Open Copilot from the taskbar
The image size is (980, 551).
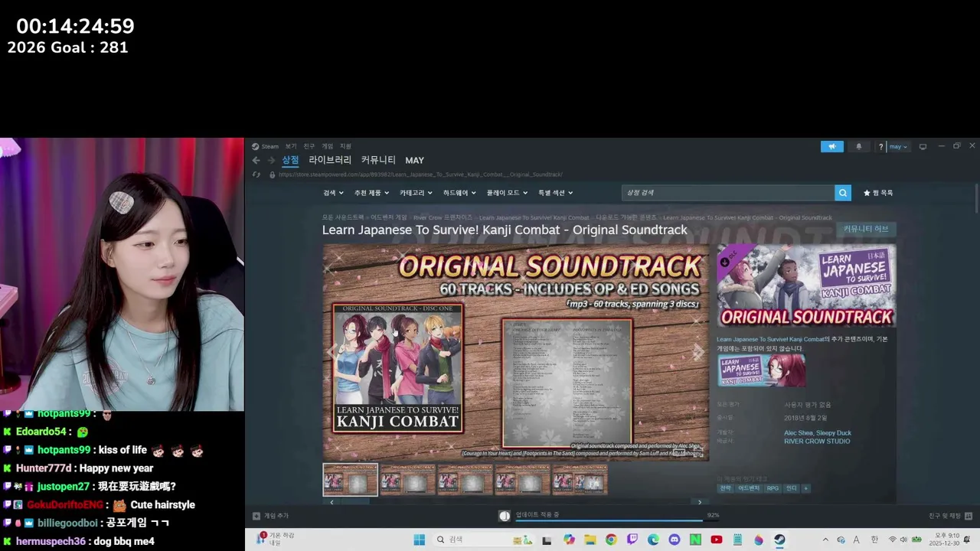point(569,540)
